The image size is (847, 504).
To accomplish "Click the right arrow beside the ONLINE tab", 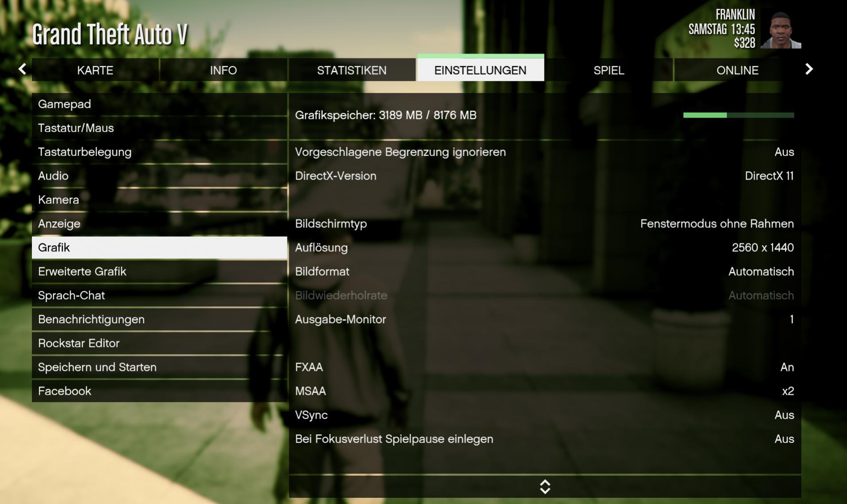I will [x=809, y=69].
